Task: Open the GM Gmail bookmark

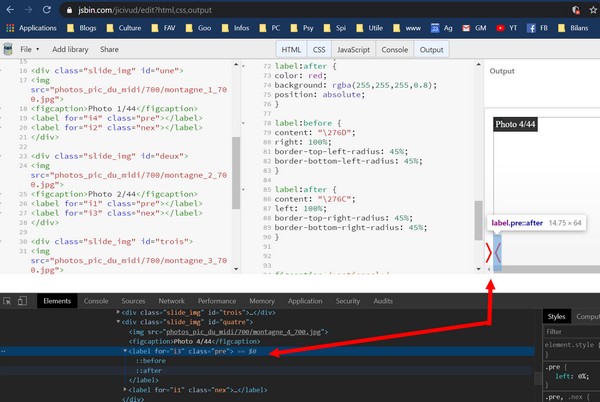Action: pyautogui.click(x=474, y=28)
